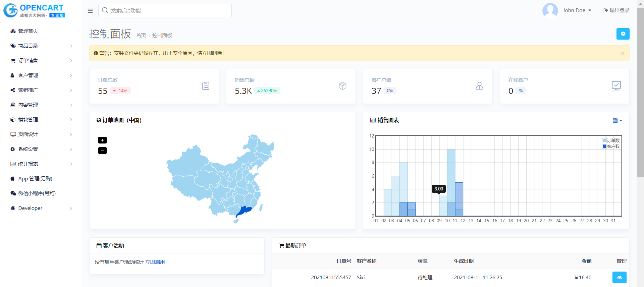
Task: Click the 客户数 legend swatch
Action: [x=604, y=147]
